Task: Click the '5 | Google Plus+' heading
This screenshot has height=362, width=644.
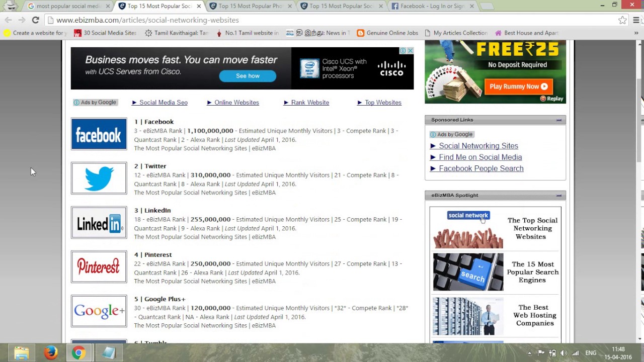Action: pos(159,299)
